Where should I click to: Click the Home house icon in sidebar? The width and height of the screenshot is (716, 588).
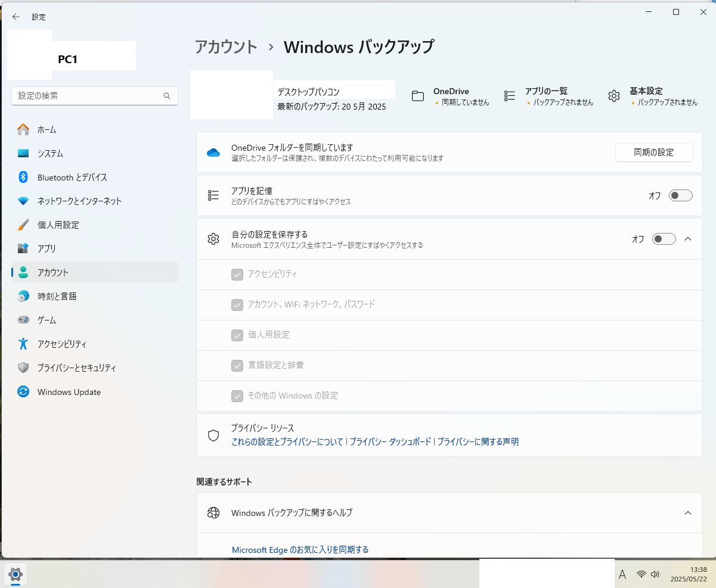point(23,129)
